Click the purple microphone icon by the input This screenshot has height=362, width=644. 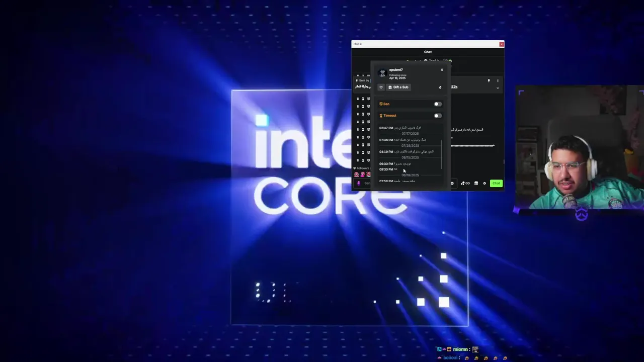point(358,184)
